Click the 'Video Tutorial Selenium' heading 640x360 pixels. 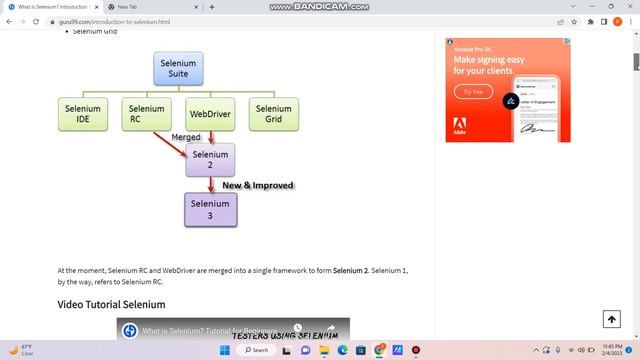(x=111, y=304)
